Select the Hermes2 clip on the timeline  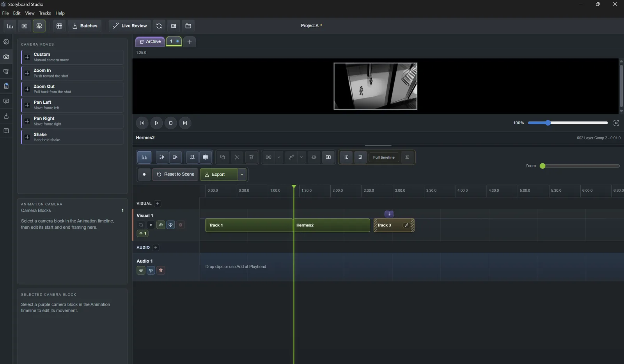[x=331, y=225]
